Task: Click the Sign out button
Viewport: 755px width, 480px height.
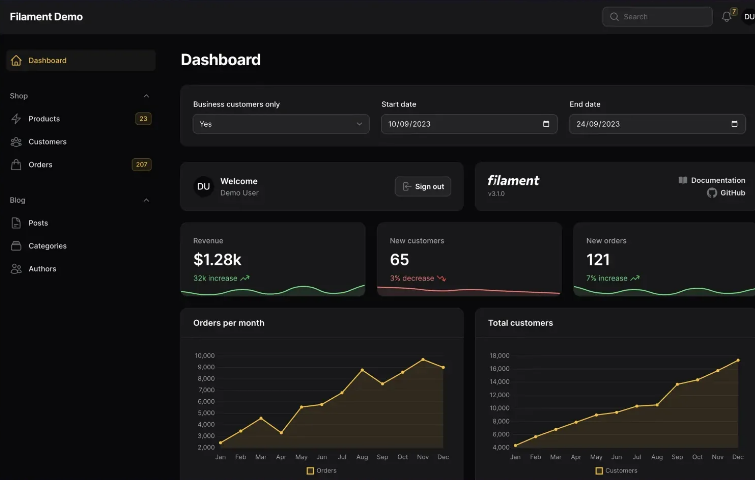Action: click(423, 186)
